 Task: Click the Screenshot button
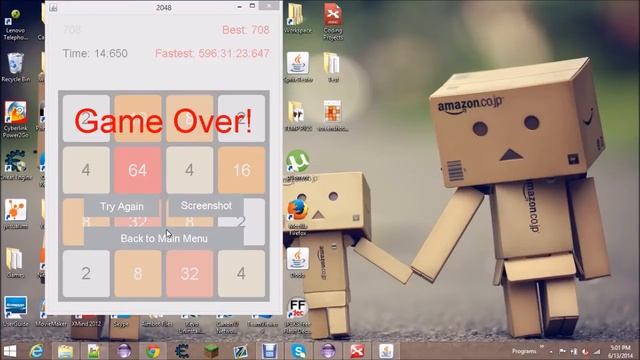click(x=206, y=206)
